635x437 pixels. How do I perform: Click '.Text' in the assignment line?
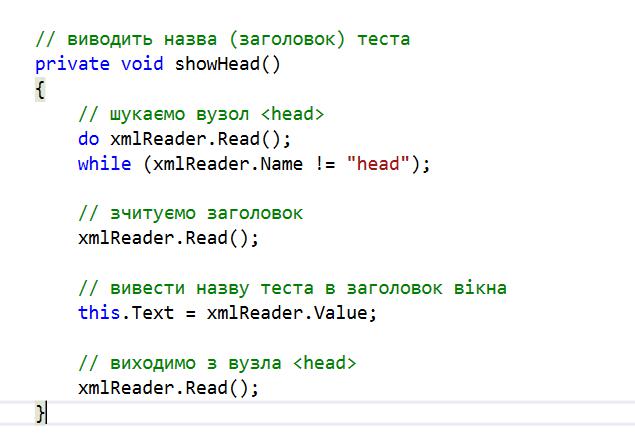coord(147,313)
